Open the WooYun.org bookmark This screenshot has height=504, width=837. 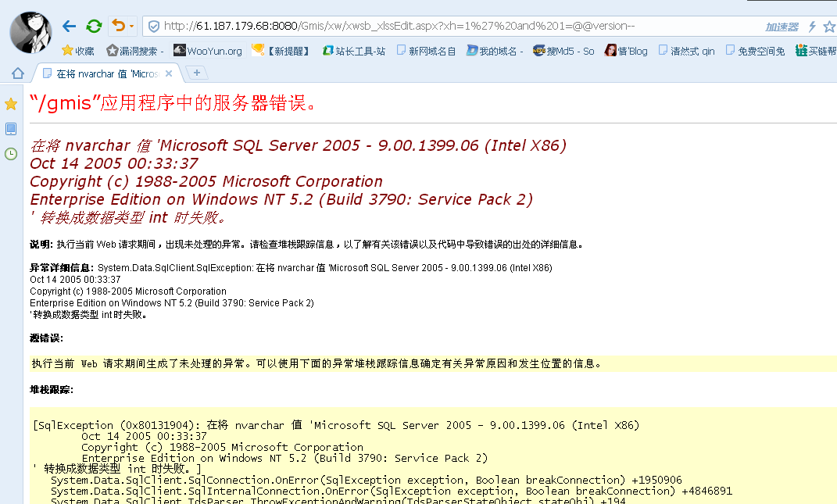[x=208, y=51]
